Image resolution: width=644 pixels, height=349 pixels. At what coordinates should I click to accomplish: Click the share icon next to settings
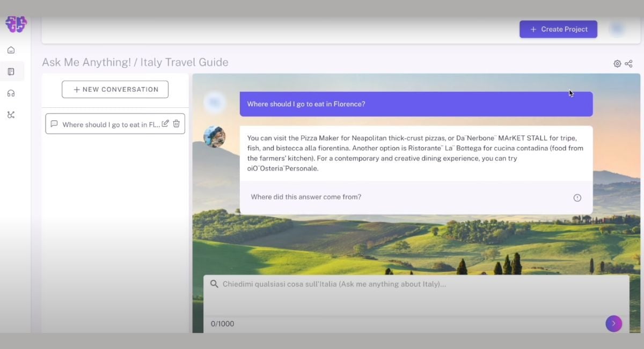click(628, 64)
